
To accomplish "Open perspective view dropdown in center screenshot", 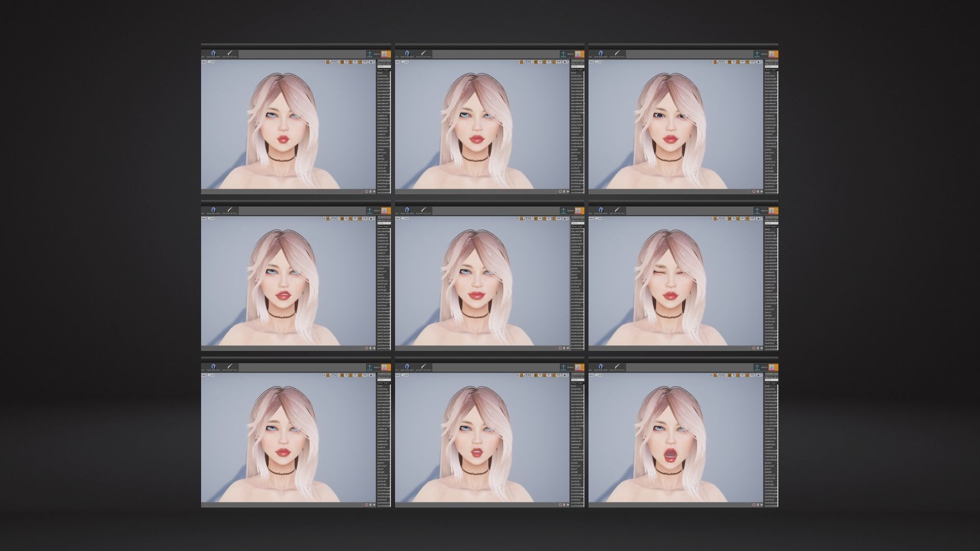I will pos(398,218).
